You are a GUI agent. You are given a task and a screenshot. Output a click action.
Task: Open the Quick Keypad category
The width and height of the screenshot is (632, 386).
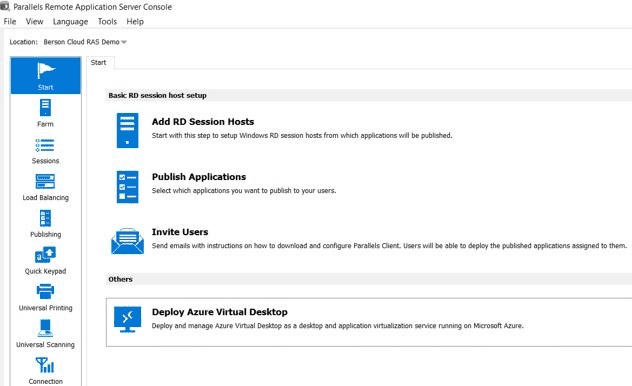pyautogui.click(x=45, y=255)
